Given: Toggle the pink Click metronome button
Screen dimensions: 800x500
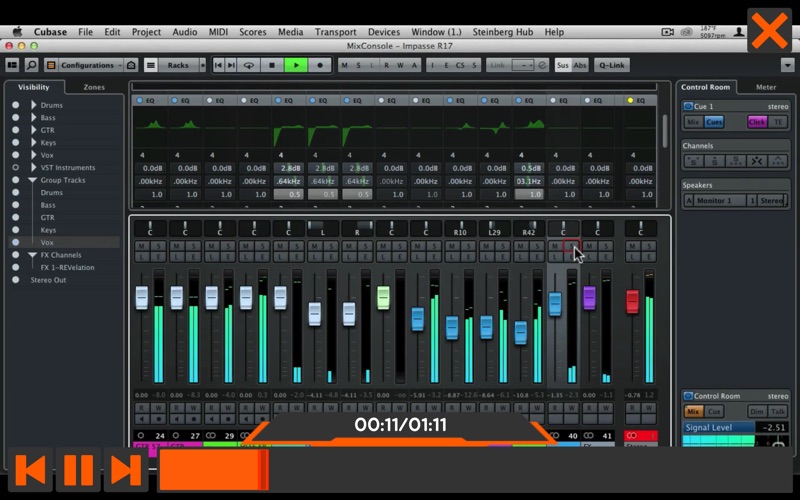Looking at the screenshot, I should [757, 122].
